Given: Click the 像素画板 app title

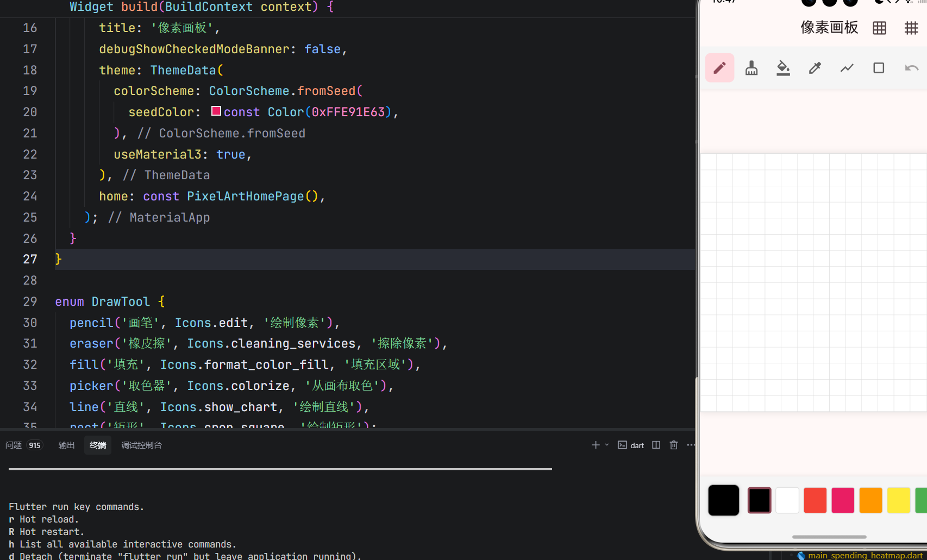Looking at the screenshot, I should (829, 28).
